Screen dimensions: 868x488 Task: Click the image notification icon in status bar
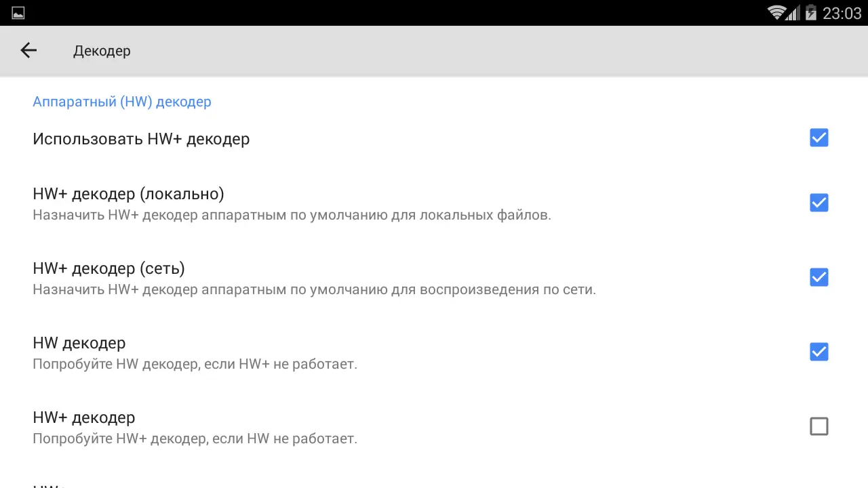click(x=18, y=12)
